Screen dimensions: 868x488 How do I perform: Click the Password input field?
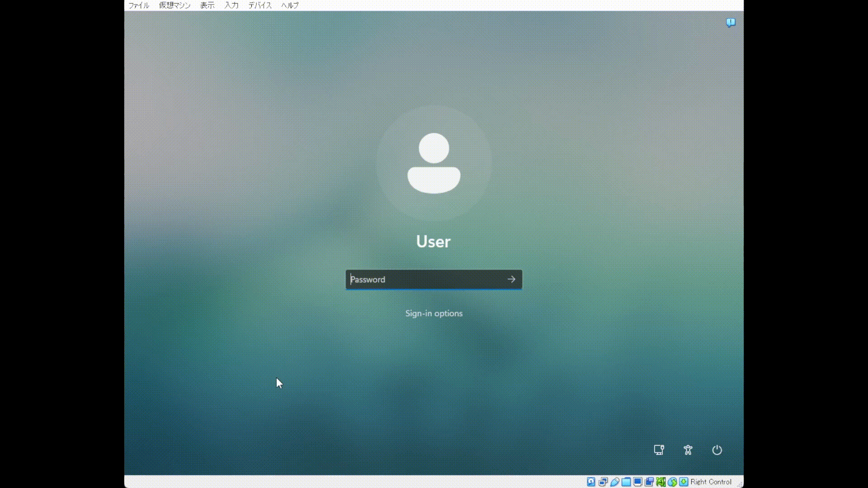(x=425, y=279)
